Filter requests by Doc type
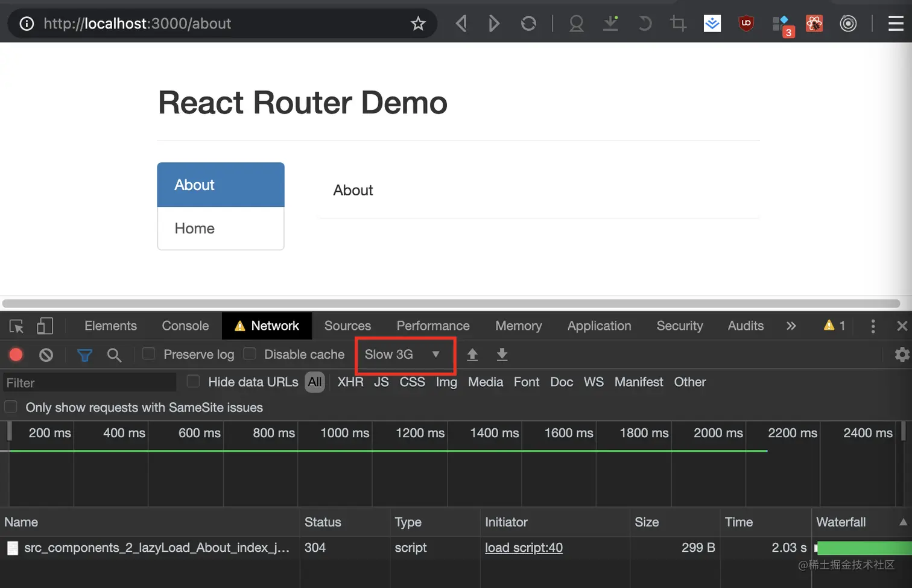The image size is (912, 588). [x=562, y=382]
